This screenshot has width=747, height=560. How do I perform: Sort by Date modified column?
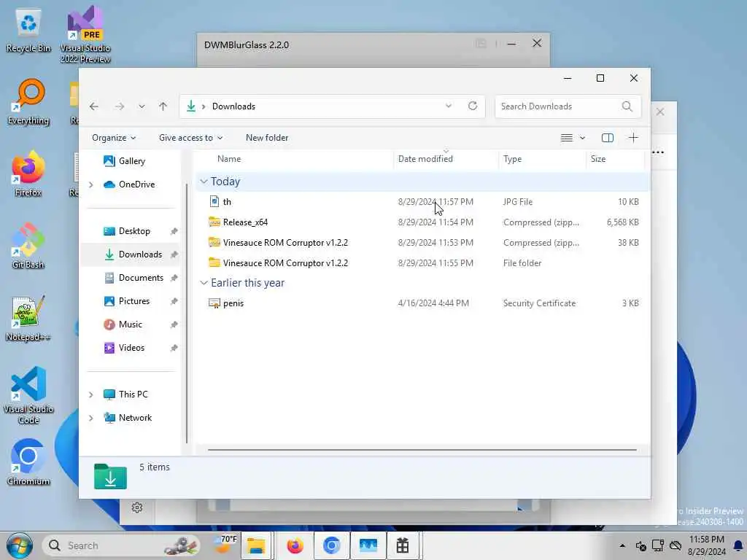425,159
